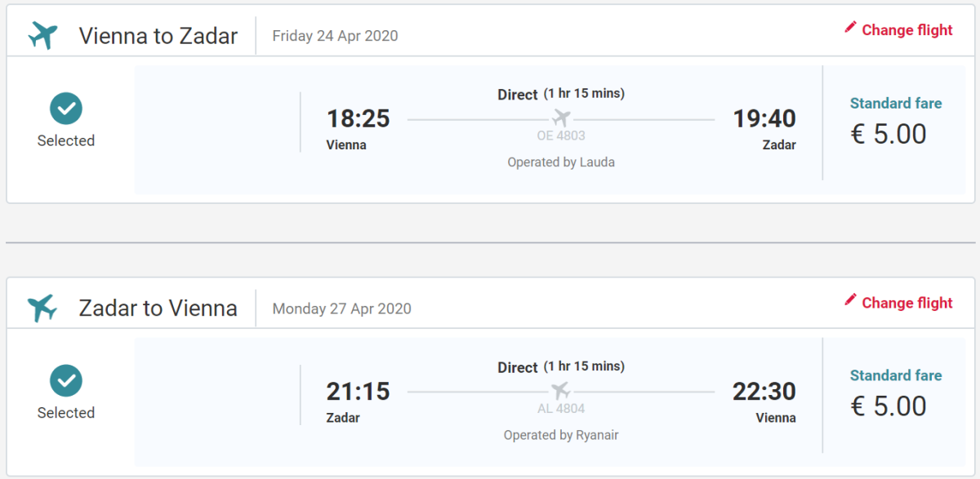Click Change flight for Zadar to Vienna
The width and height of the screenshot is (980, 479).
point(906,303)
